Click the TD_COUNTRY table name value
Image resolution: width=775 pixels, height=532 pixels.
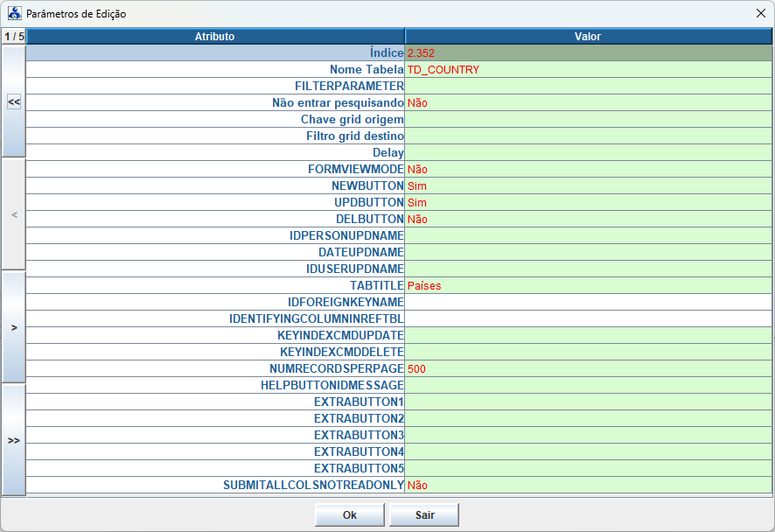588,69
